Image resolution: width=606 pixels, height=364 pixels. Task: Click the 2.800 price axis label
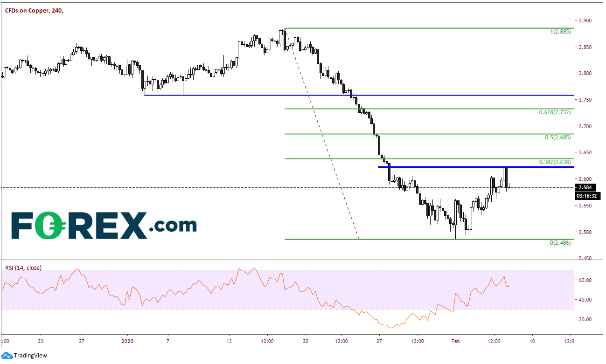click(586, 73)
